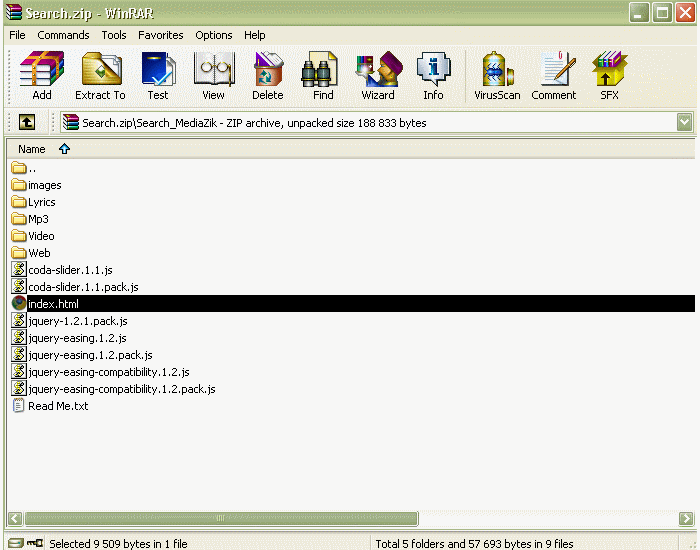Screen dimensions: 700x550
Task: Click the Read Me.txt notepad icon
Action: [18, 405]
